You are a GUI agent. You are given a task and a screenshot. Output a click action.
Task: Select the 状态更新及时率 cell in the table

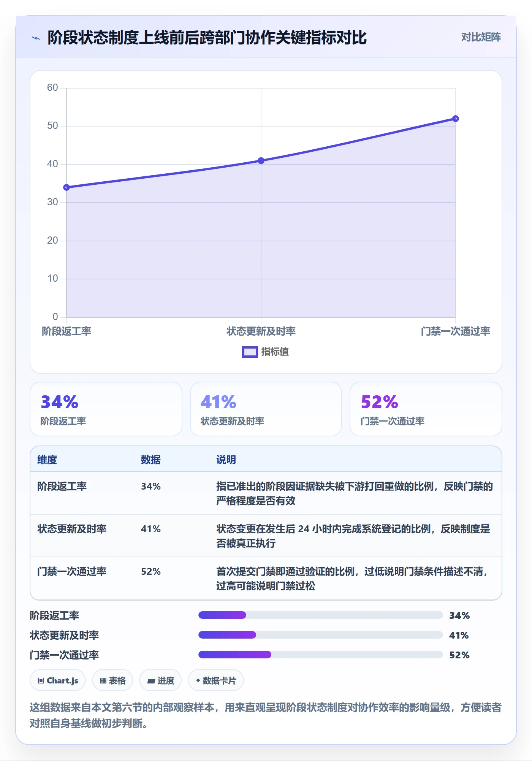72,529
